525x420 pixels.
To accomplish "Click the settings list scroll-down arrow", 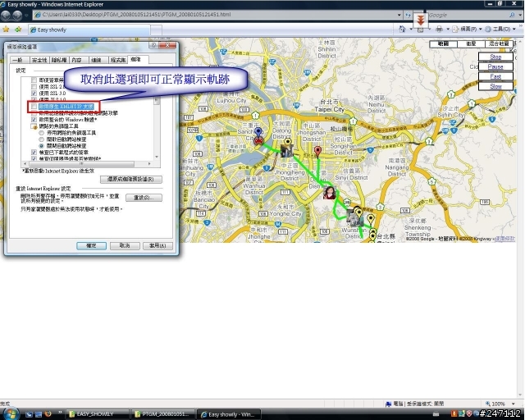I will pyautogui.click(x=157, y=157).
